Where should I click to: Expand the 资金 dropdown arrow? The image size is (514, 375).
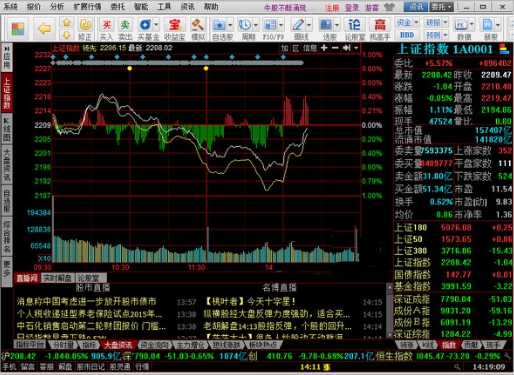pyautogui.click(x=416, y=22)
